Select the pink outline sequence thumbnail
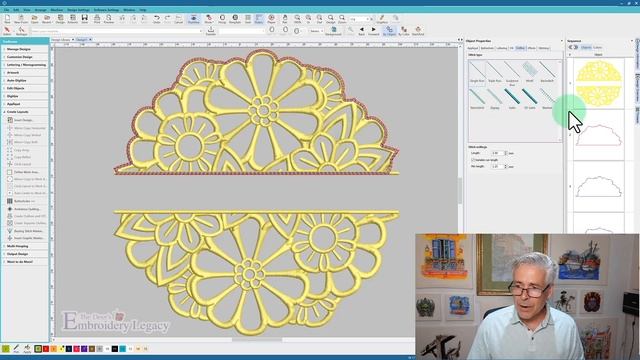Viewport: 640px width, 360px height. (598, 135)
